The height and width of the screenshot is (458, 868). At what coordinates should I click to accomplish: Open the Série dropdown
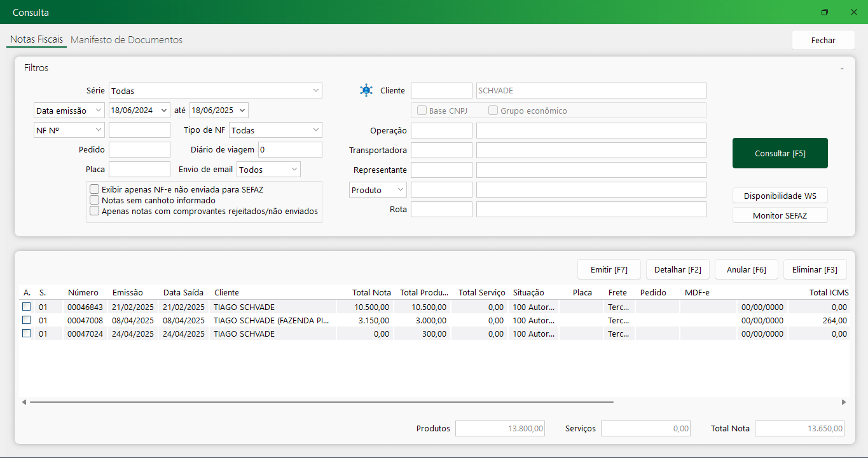pos(315,91)
